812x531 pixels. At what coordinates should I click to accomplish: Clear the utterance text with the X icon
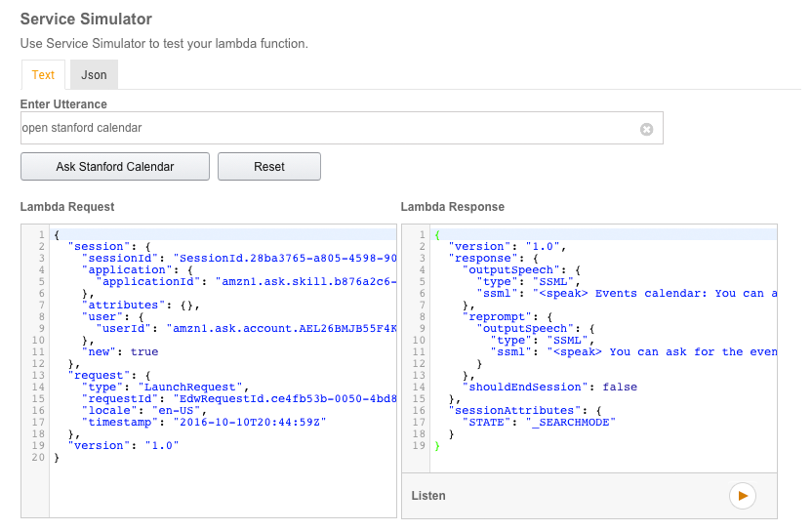point(646,129)
